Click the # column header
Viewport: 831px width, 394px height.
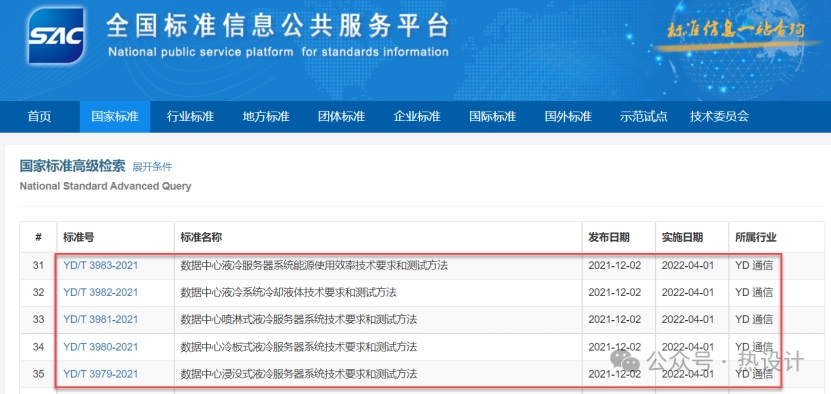(x=38, y=238)
